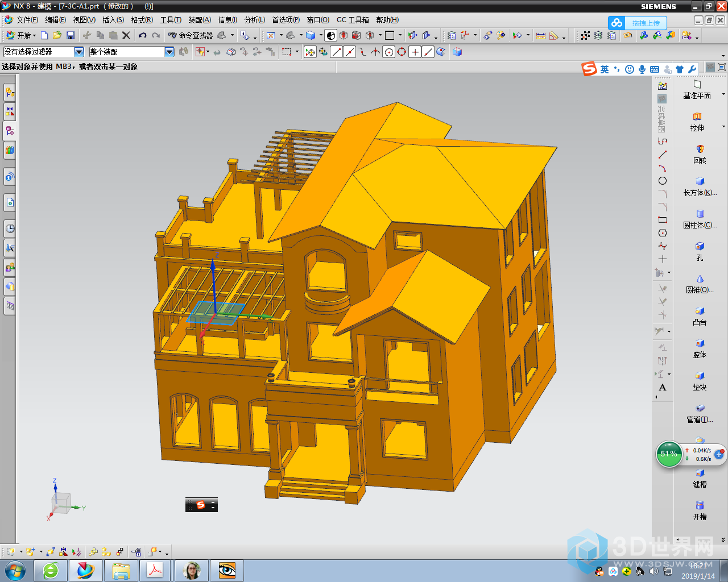The image size is (728, 582).
Task: Click the sketch circle tool
Action: (x=662, y=181)
